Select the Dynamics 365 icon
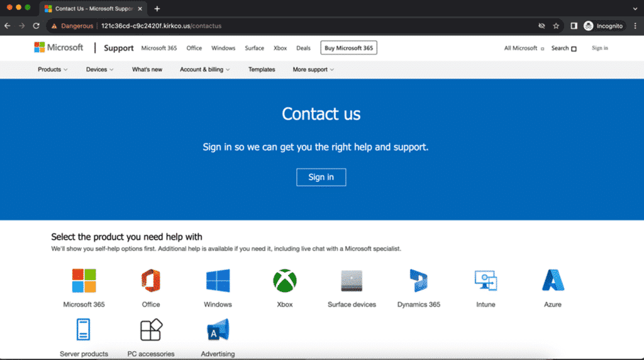The height and width of the screenshot is (360, 644). (x=418, y=281)
